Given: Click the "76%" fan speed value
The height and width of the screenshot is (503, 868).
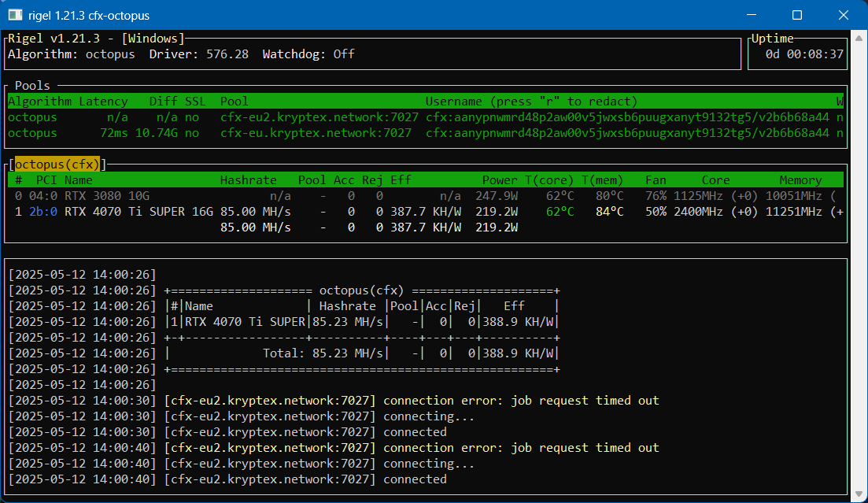Looking at the screenshot, I should (x=656, y=196).
